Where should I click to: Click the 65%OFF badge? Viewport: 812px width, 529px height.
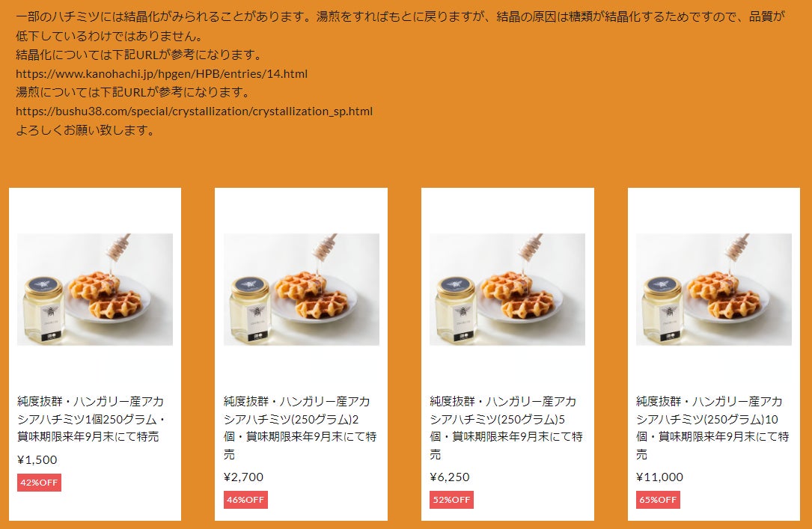[658, 500]
